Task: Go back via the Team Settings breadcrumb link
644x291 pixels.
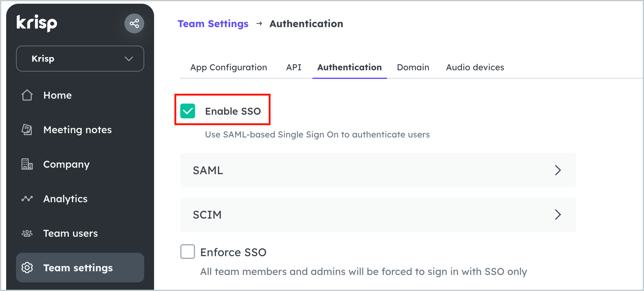Action: click(x=213, y=23)
